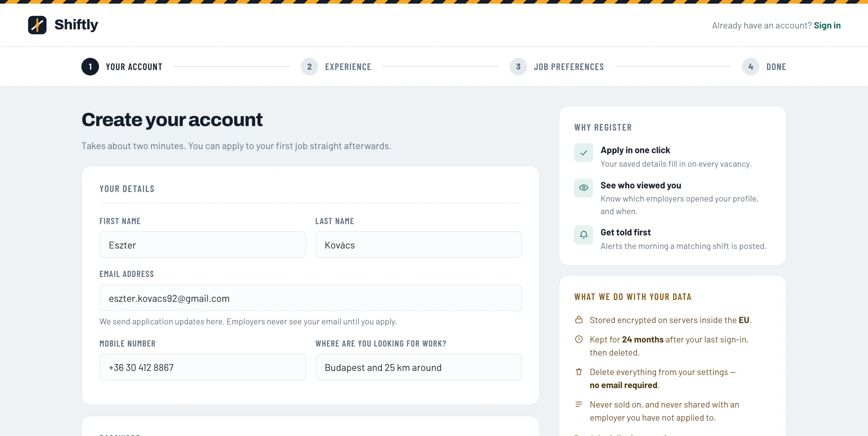Click into the Email Address field

point(311,298)
